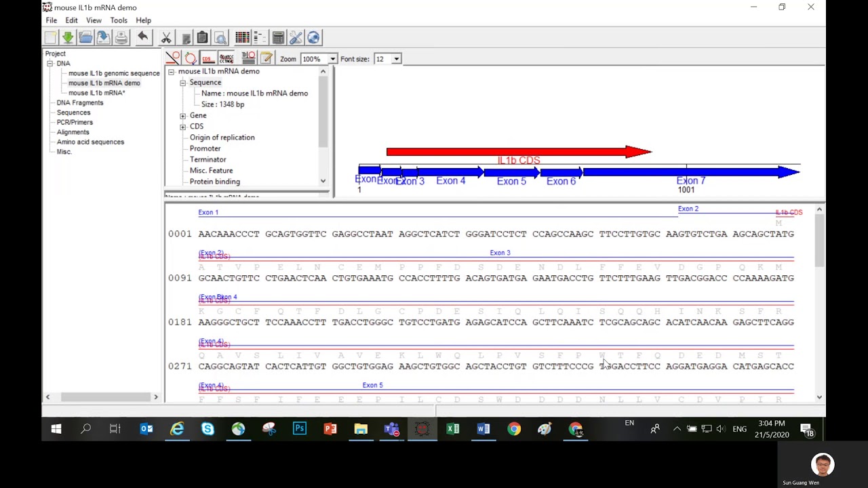Click the Windows Start button
The height and width of the screenshot is (488, 868).
[x=56, y=428]
